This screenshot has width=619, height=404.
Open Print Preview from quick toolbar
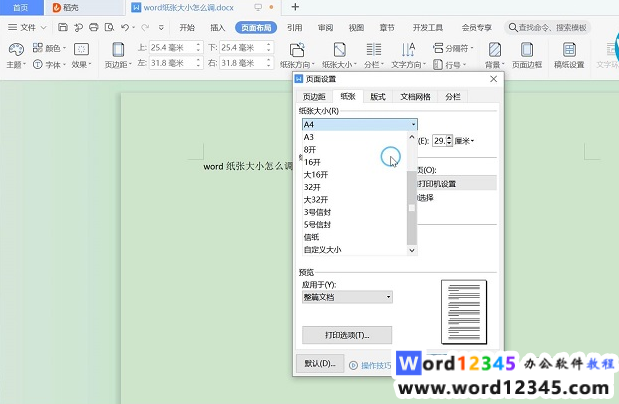109,27
